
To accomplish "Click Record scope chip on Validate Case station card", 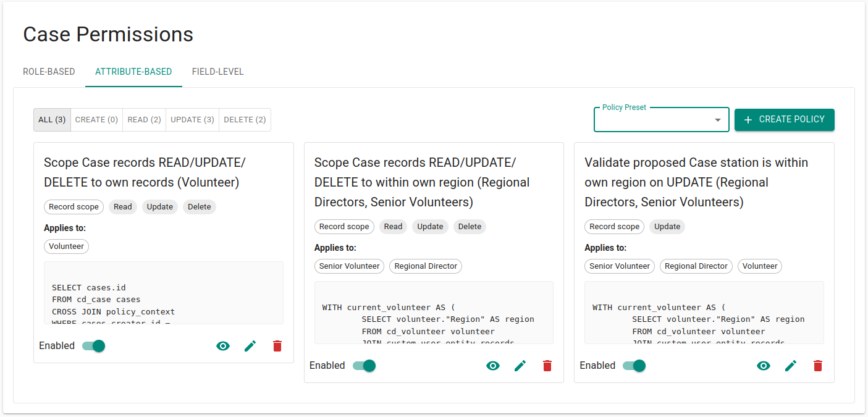I will [x=615, y=227].
